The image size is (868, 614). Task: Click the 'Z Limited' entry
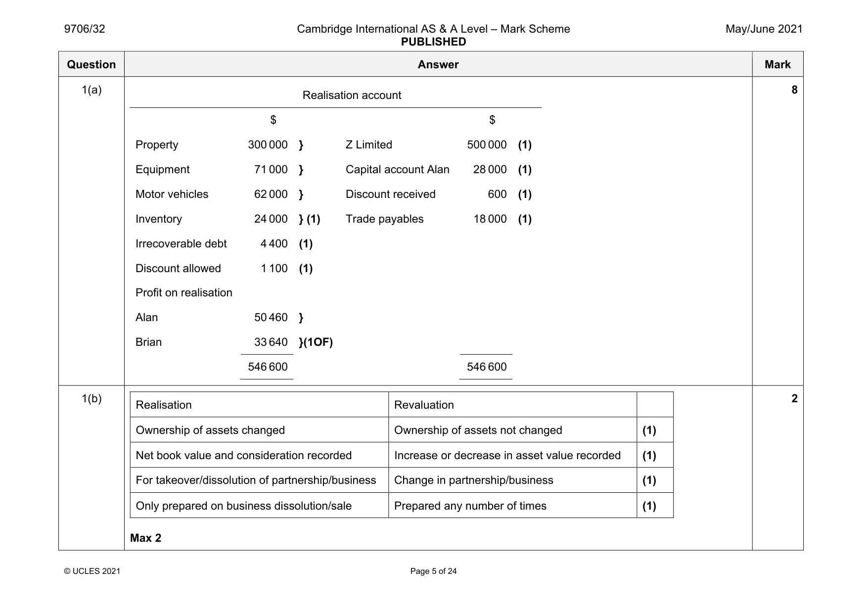click(x=369, y=145)
